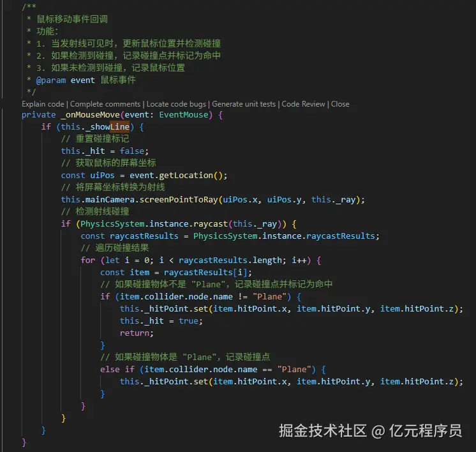Image resolution: width=476 pixels, height=452 pixels.
Task: Click the "return" statement
Action: (x=137, y=333)
